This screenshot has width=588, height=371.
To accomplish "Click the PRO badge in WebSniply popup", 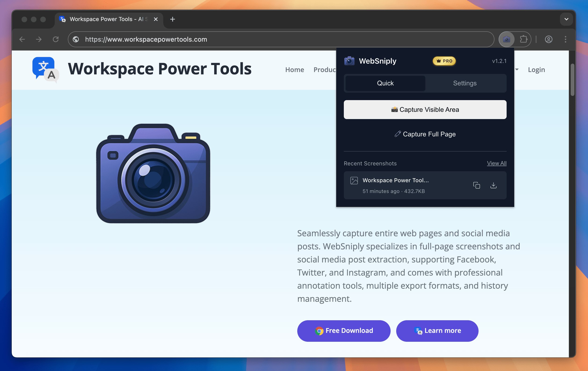I will 444,61.
